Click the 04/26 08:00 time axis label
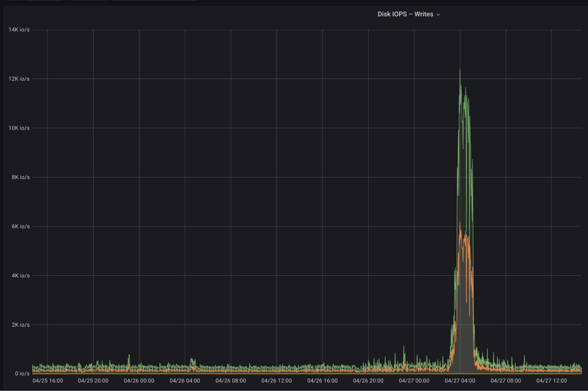This screenshot has width=588, height=391. tap(231, 380)
